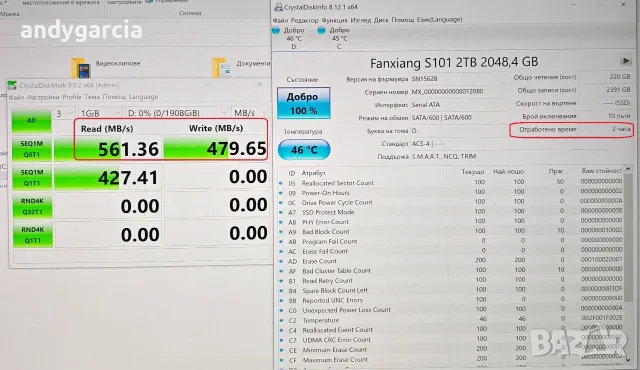
Task: Start the RND4K Q1T1 test
Action: (33, 235)
